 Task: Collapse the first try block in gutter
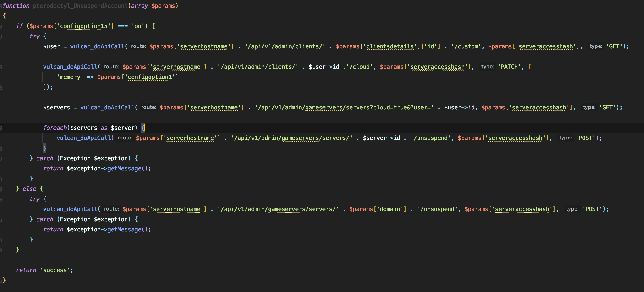click(x=1, y=36)
